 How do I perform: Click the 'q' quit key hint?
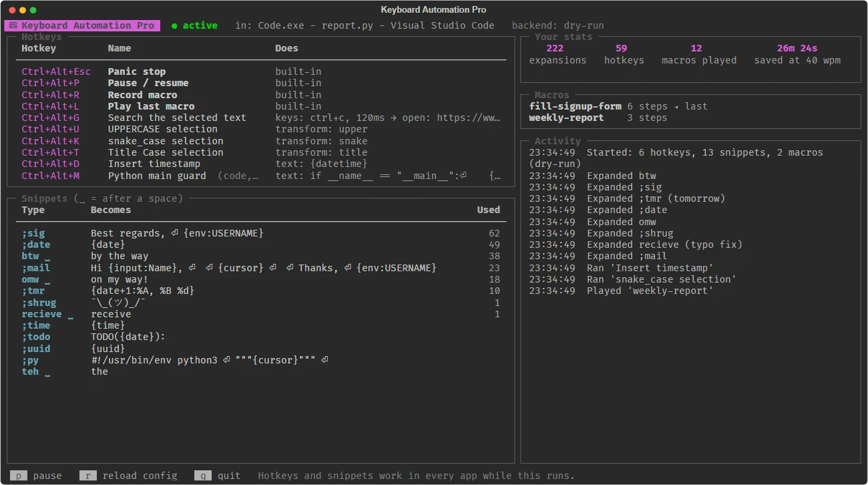[x=218, y=476]
